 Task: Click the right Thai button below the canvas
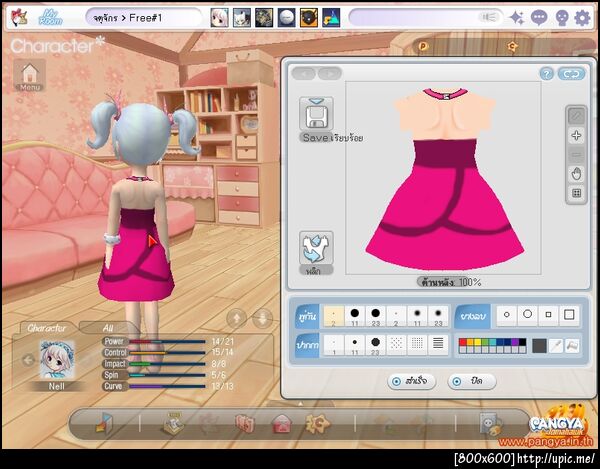[472, 381]
